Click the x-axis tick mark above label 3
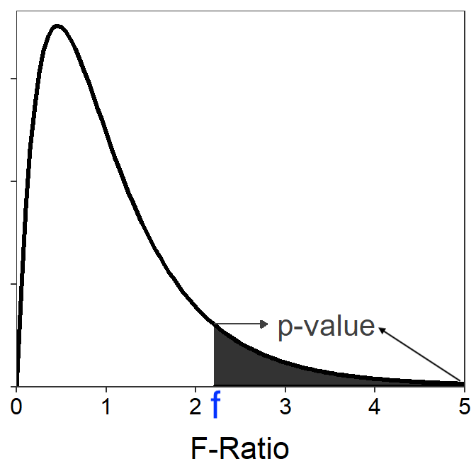476x476 pixels. (x=285, y=390)
